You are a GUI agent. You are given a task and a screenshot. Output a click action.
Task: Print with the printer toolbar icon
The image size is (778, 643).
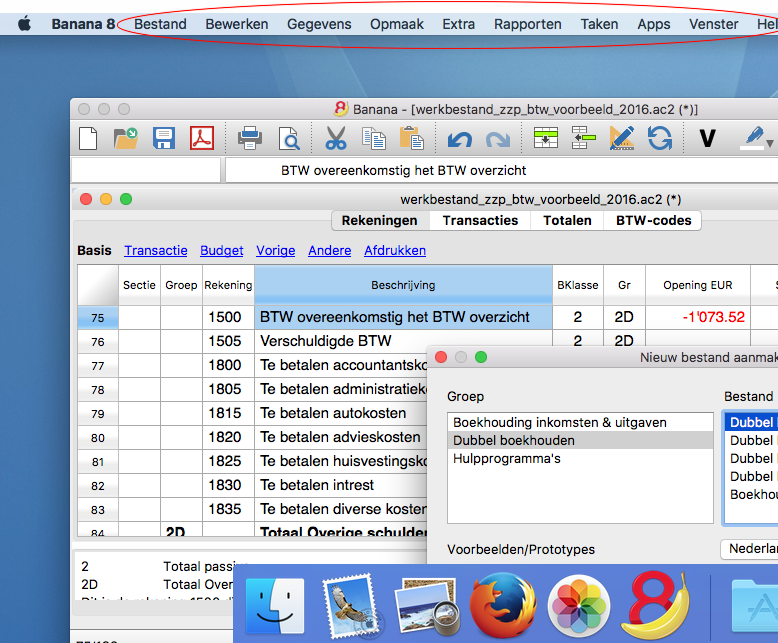tap(250, 138)
